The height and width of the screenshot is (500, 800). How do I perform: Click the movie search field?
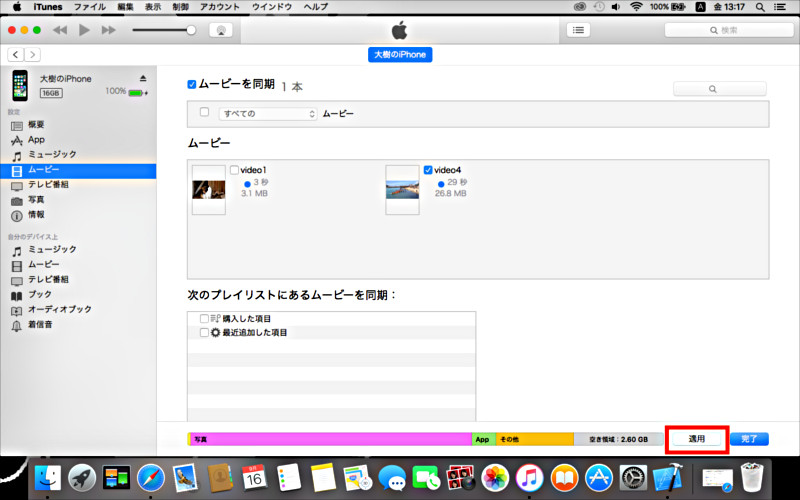click(720, 89)
